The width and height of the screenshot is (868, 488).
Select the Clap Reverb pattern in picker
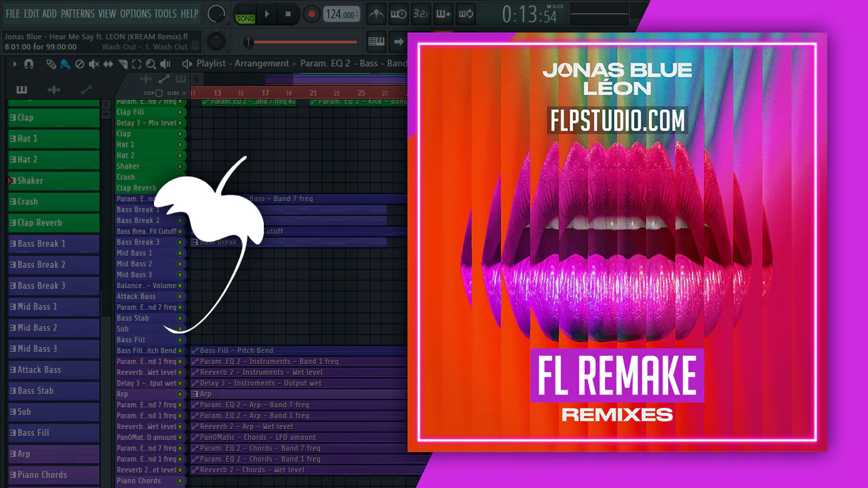54,222
